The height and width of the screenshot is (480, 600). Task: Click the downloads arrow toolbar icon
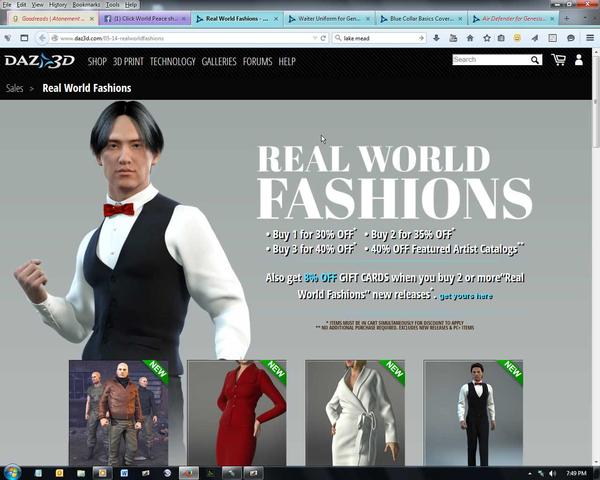click(x=436, y=38)
